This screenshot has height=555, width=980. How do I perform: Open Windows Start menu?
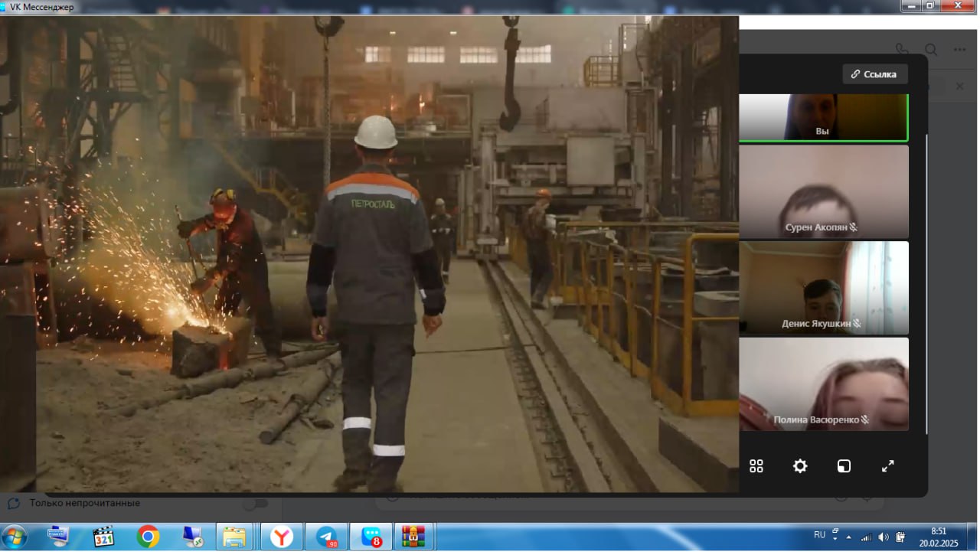pos(15,537)
